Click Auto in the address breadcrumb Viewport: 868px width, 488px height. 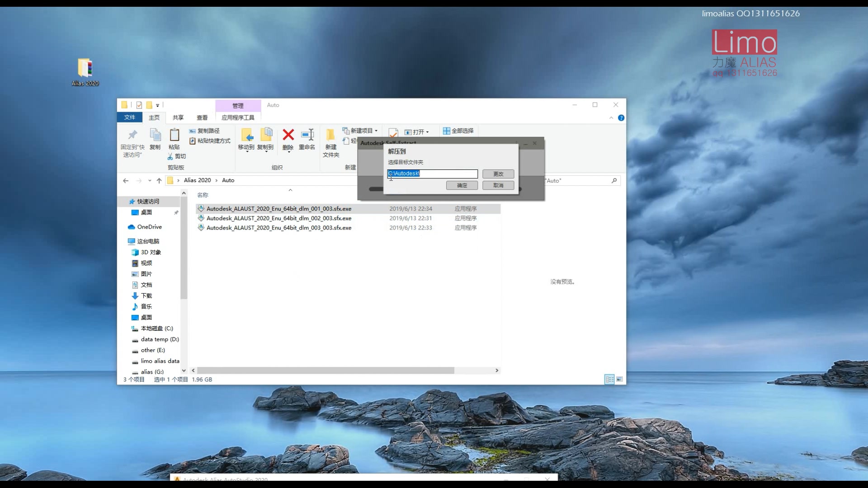point(228,180)
